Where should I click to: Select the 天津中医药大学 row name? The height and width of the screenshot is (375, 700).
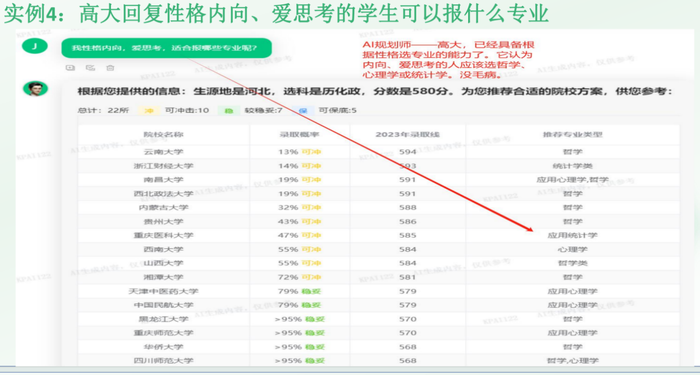(163, 292)
